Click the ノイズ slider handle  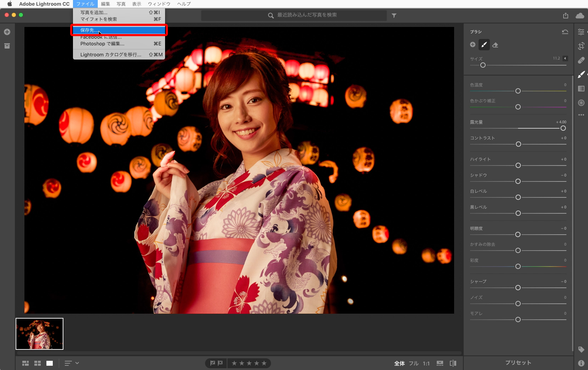point(518,304)
